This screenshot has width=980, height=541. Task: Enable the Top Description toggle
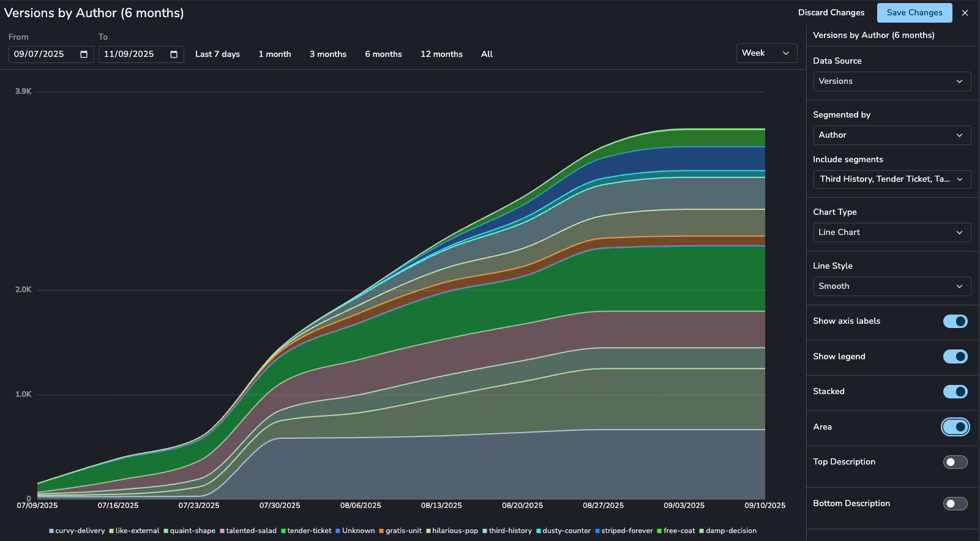[955, 462]
